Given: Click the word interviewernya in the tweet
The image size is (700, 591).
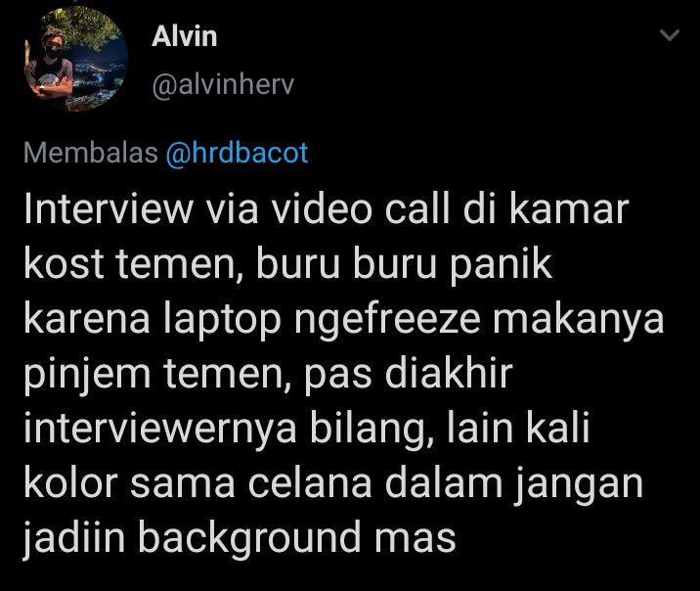Looking at the screenshot, I should point(160,430).
